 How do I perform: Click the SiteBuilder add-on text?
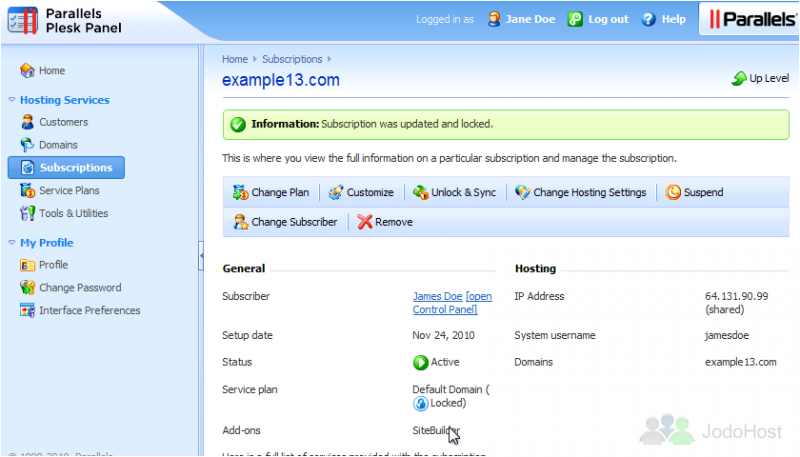(436, 430)
